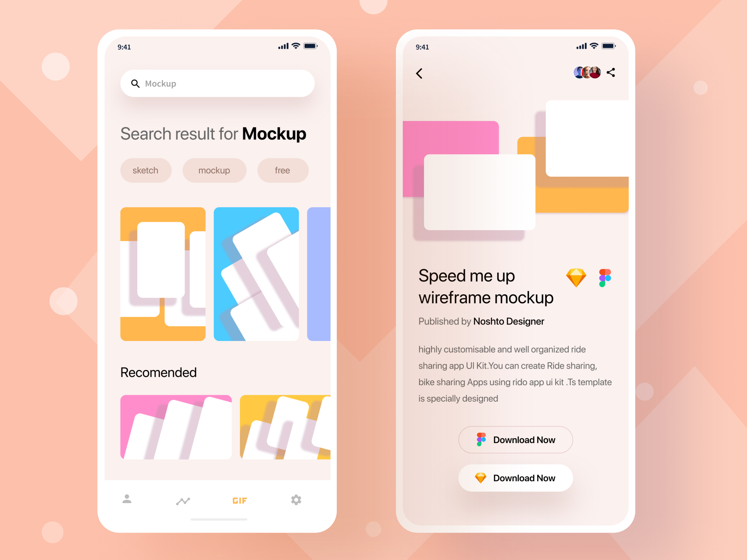Tap the GIF tab in bottom navigation
This screenshot has width=747, height=560.
(239, 500)
